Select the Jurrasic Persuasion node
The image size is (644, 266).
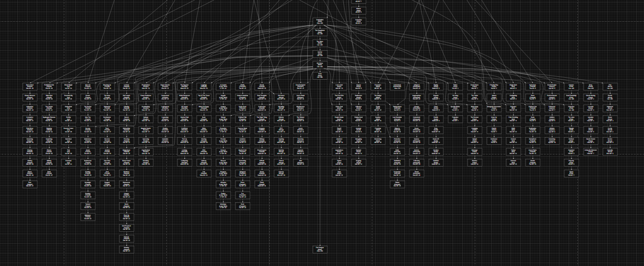494,108
